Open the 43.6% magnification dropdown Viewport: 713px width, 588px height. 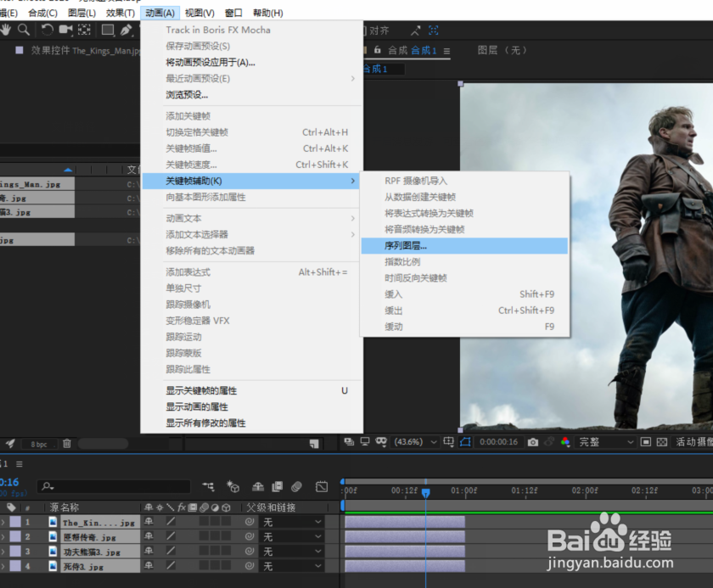tap(415, 442)
